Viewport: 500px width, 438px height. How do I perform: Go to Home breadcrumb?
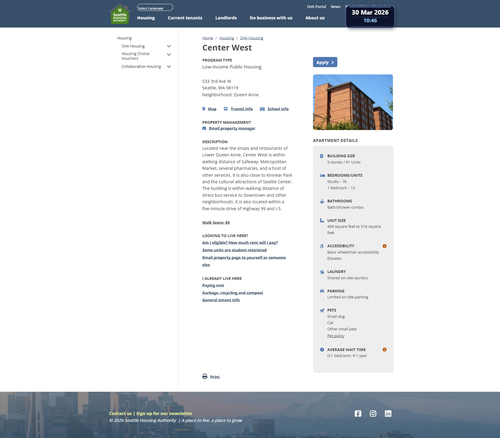[207, 38]
